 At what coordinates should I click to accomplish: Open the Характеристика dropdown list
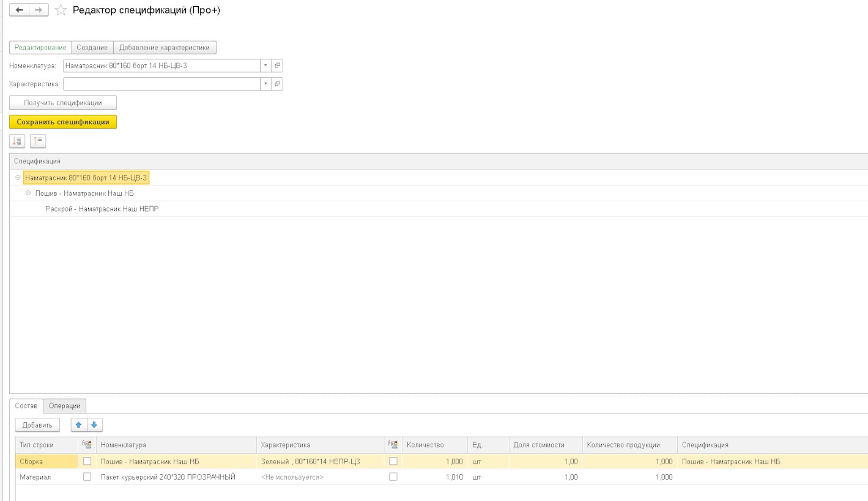pos(265,84)
